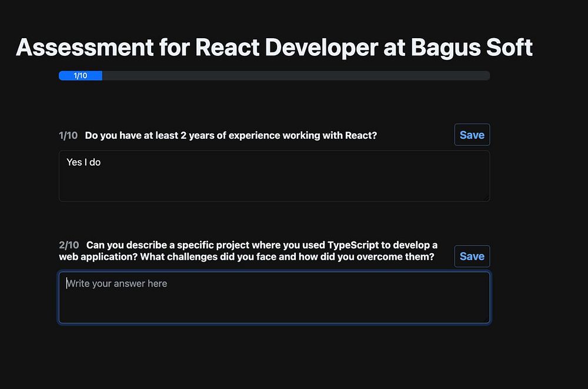Click the word 'Assessment' in the title
This screenshot has width=588, height=389.
84,47
